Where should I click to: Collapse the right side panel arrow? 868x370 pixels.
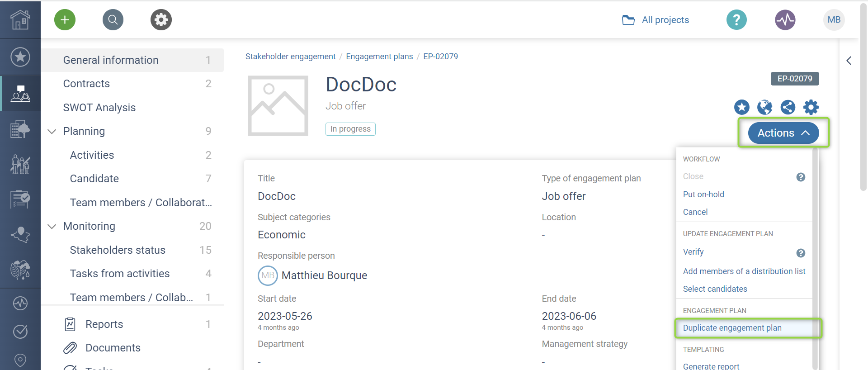pos(849,61)
